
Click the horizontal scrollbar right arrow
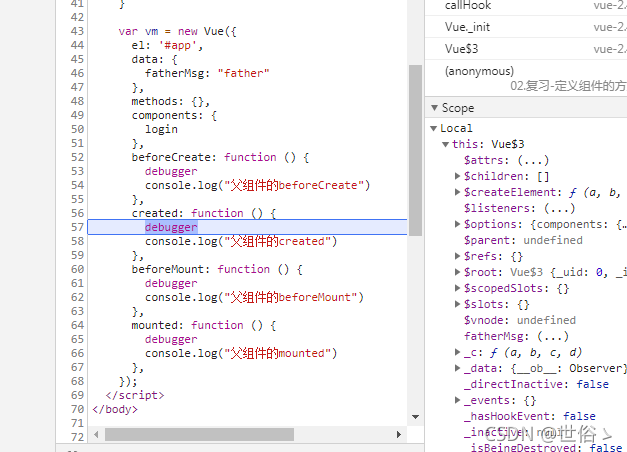pos(399,434)
